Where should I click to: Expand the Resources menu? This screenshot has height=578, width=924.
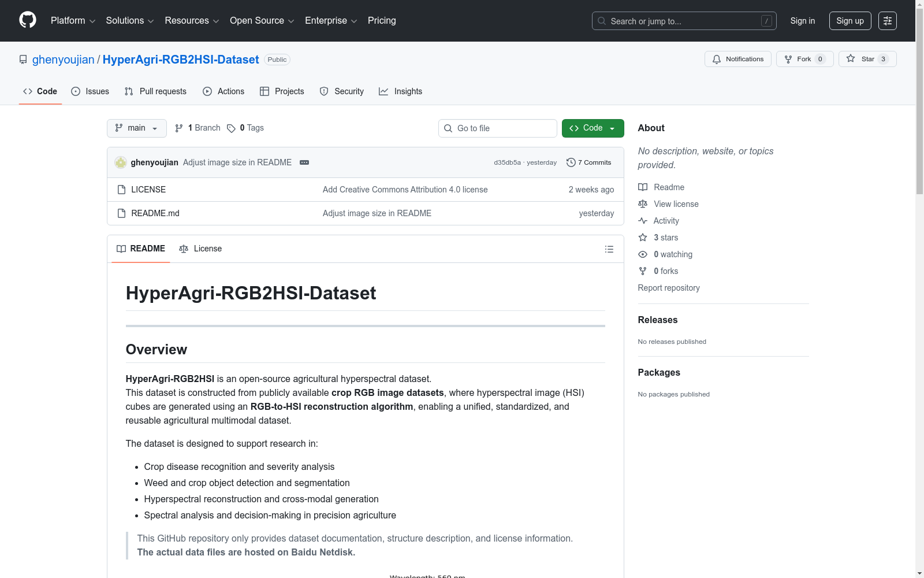tap(192, 21)
